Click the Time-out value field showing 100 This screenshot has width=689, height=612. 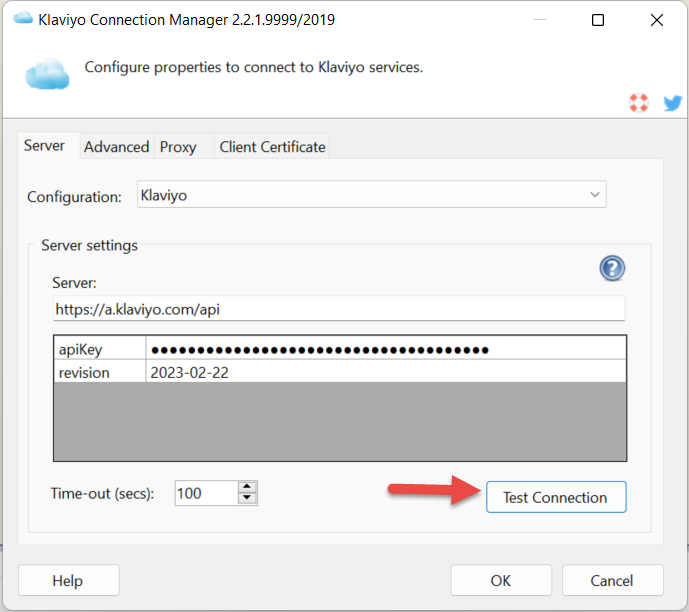click(206, 493)
